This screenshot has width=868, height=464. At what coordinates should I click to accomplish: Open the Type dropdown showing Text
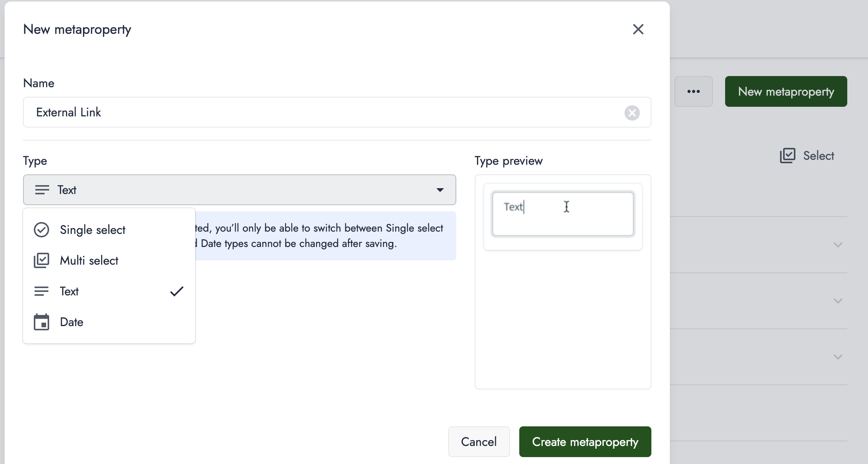click(x=239, y=190)
